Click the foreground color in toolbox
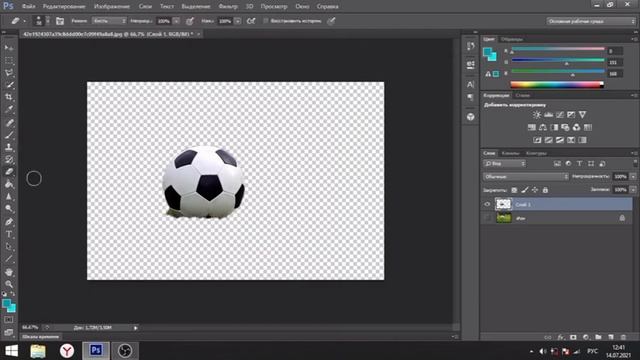640x360 pixels. (6, 303)
